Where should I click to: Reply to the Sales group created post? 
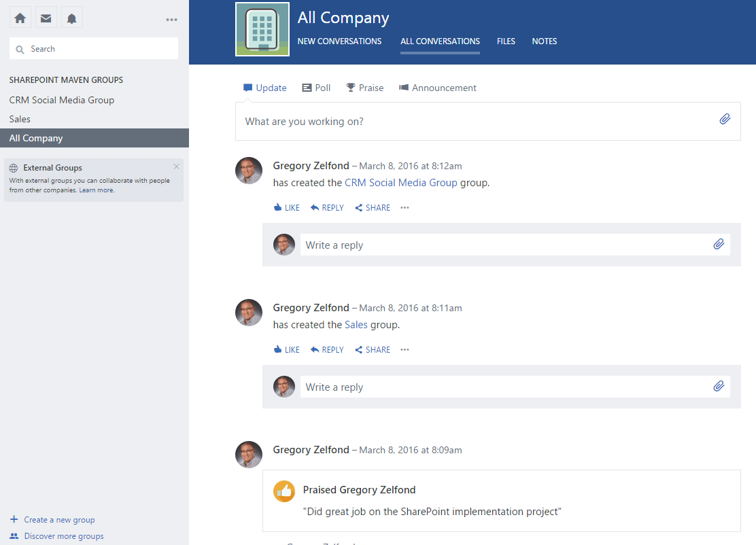pyautogui.click(x=327, y=350)
